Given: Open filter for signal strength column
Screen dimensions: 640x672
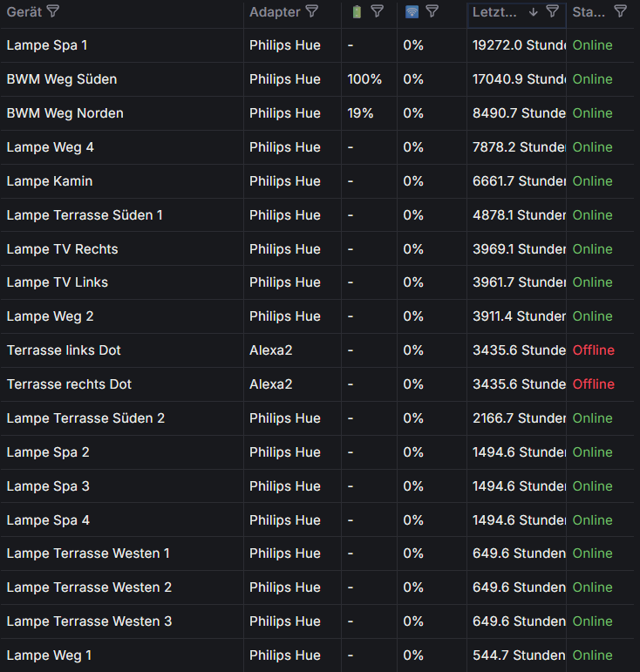Looking at the screenshot, I should pyautogui.click(x=432, y=11).
